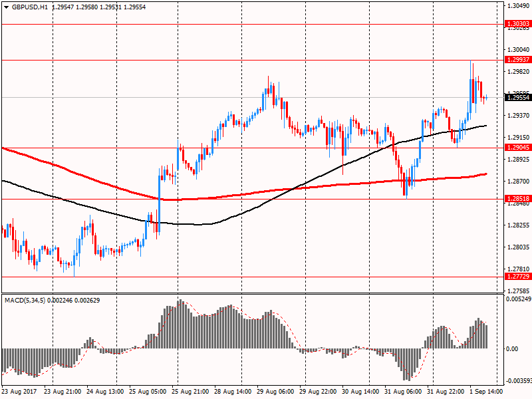This screenshot has height=399, width=532.
Task: Open the chart dropdown triangle beside GBPUSD,H1
Action: click(6, 7)
